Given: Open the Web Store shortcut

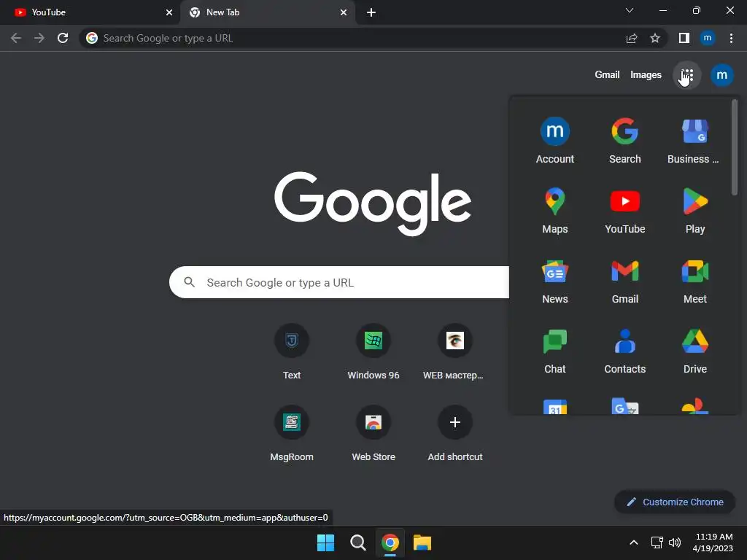Looking at the screenshot, I should [373, 434].
